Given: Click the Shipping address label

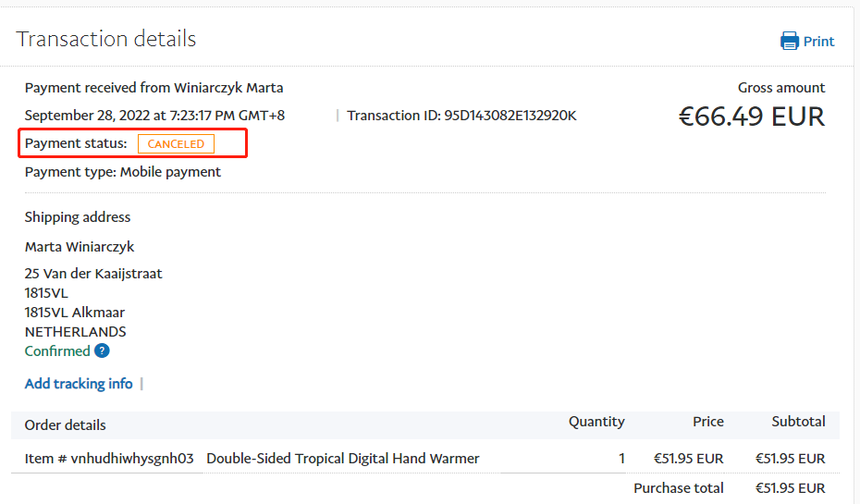Looking at the screenshot, I should pyautogui.click(x=78, y=217).
